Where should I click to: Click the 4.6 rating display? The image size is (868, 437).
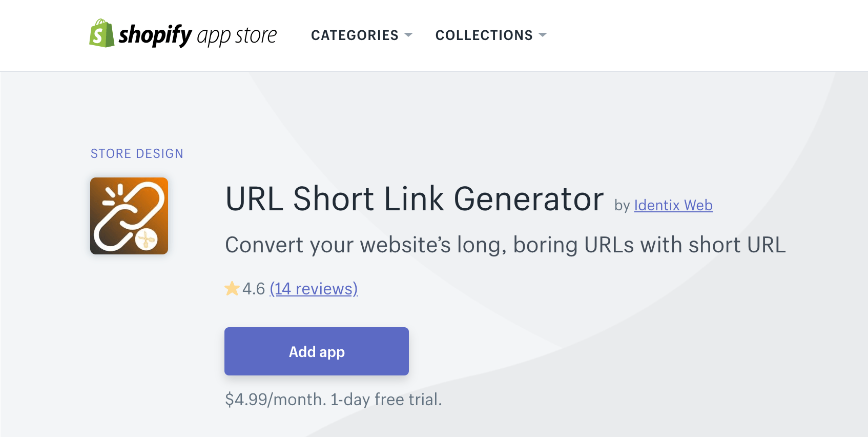coord(254,288)
